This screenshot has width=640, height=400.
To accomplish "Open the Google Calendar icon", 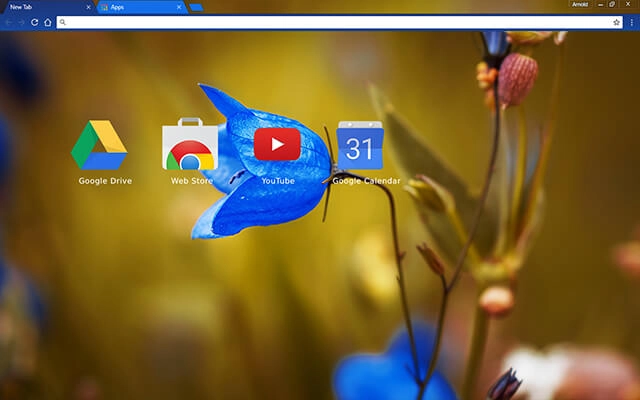I will pos(360,145).
